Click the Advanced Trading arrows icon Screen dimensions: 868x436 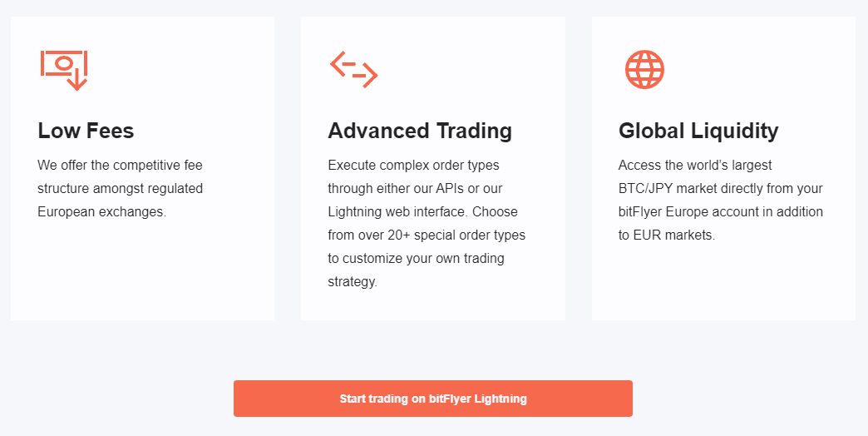tap(353, 69)
